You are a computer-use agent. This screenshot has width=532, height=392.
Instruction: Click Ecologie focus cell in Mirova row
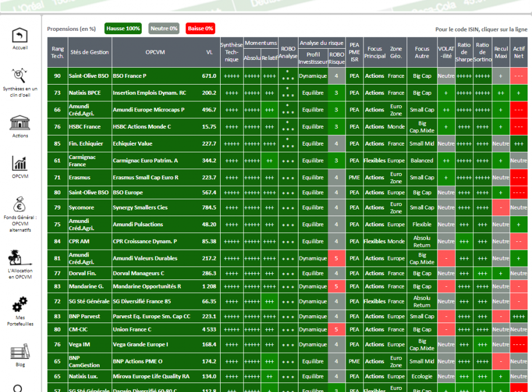(x=422, y=376)
